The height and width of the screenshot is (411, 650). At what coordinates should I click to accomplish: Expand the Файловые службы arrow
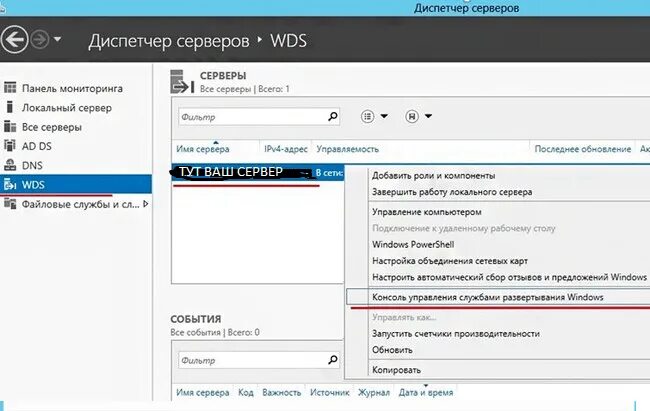coord(146,204)
